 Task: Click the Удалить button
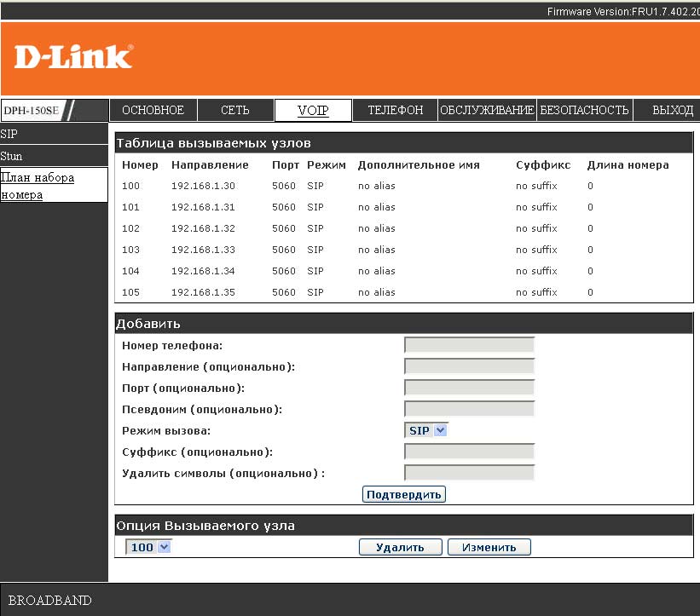pyautogui.click(x=400, y=547)
